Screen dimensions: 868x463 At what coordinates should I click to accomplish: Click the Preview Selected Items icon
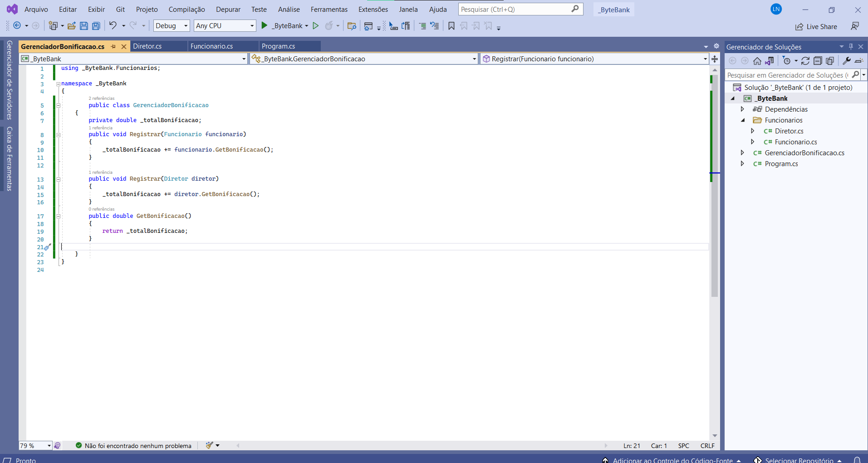click(x=859, y=61)
